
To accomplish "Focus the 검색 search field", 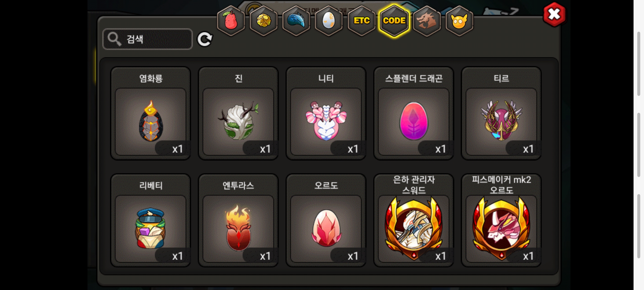I will 148,39.
